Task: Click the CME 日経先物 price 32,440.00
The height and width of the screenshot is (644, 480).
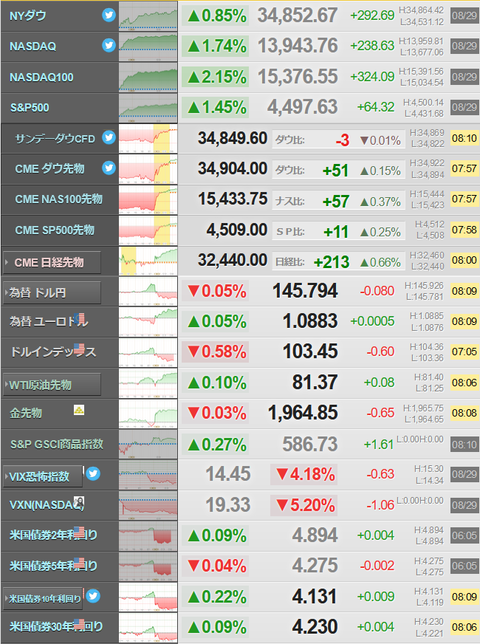Action: (x=232, y=260)
